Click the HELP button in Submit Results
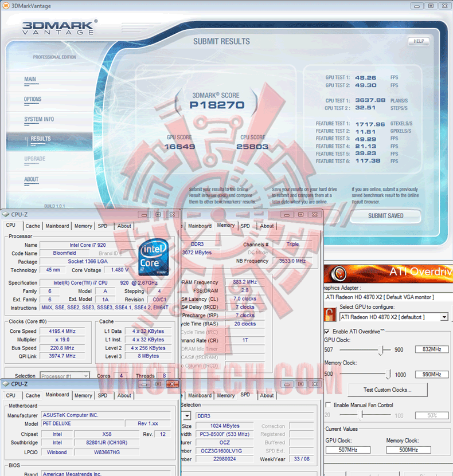453x476 pixels. pos(419,41)
